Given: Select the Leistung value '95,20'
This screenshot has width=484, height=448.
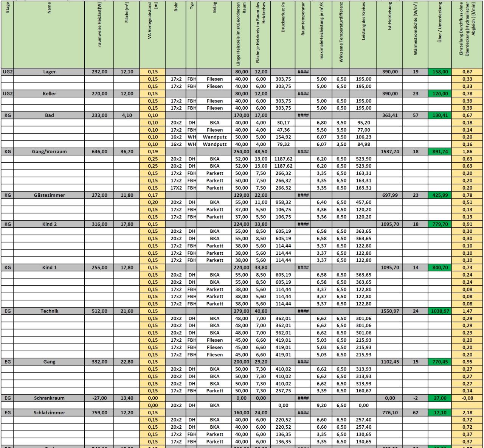Looking at the screenshot, I should pyautogui.click(x=363, y=123).
